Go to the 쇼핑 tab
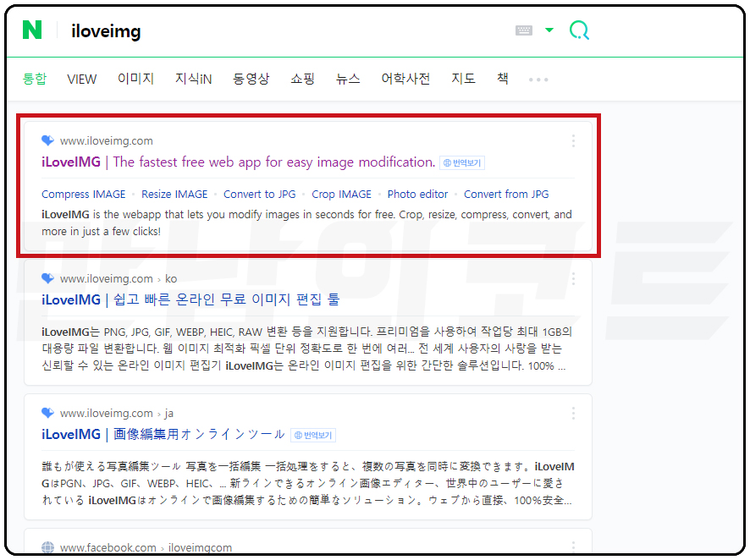This screenshot has width=750, height=560. click(302, 79)
